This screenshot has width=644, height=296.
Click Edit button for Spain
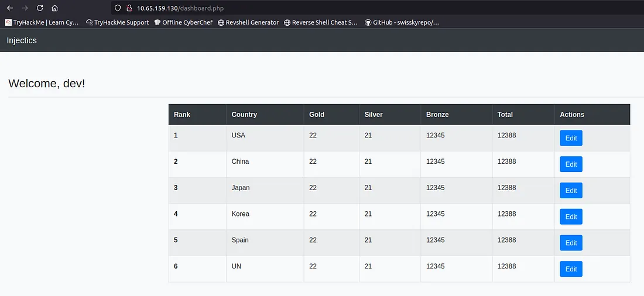(x=571, y=243)
